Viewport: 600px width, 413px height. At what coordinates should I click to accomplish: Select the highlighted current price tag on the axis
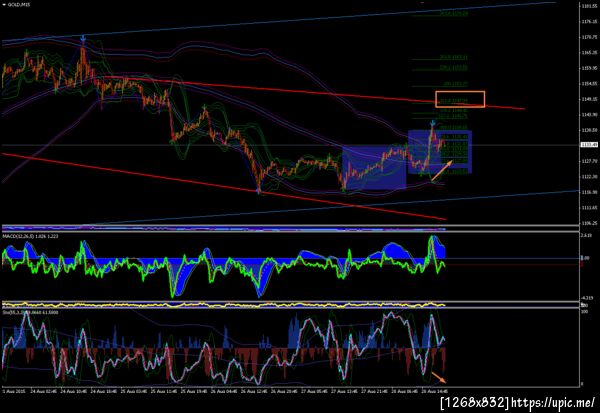point(589,145)
